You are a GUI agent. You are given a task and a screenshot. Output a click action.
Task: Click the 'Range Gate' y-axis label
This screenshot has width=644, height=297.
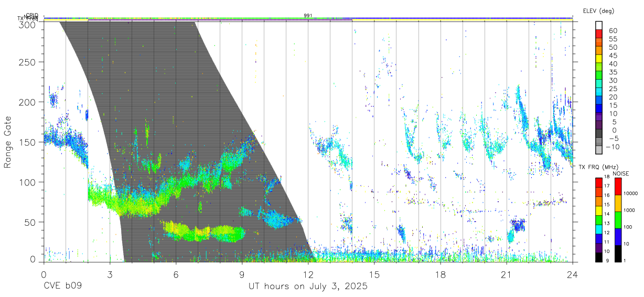pos(9,142)
